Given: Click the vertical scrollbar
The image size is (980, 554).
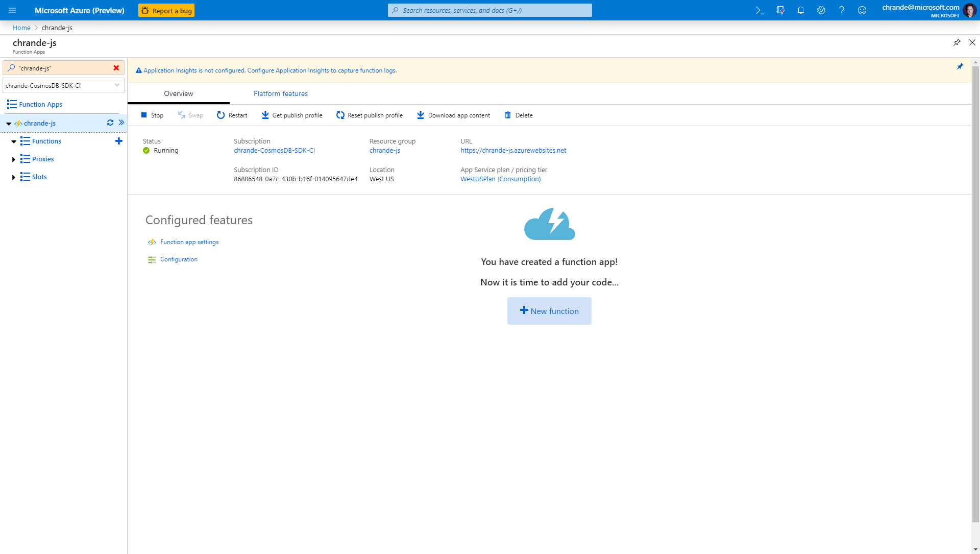Looking at the screenshot, I should click(975, 294).
